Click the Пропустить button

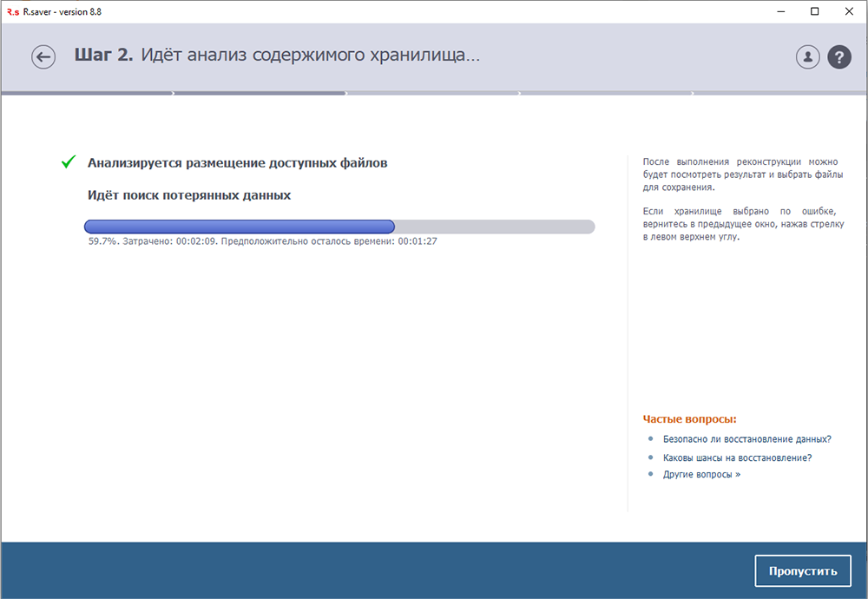[803, 570]
